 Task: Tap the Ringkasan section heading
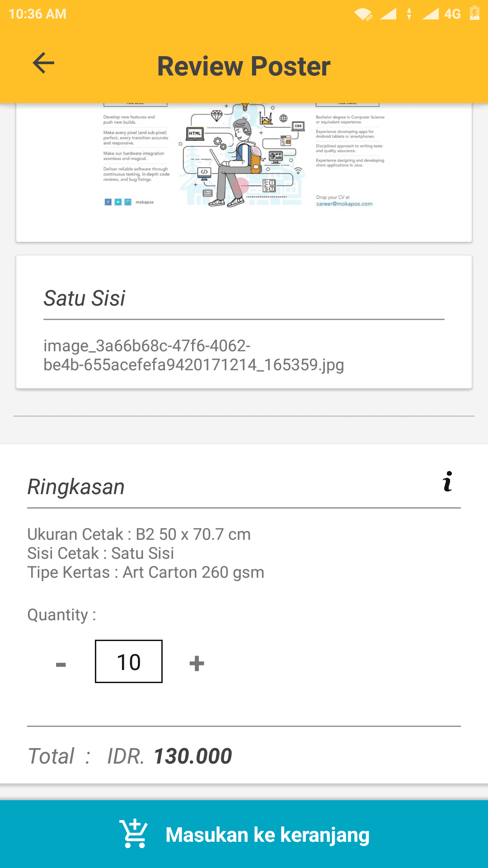[x=76, y=487]
